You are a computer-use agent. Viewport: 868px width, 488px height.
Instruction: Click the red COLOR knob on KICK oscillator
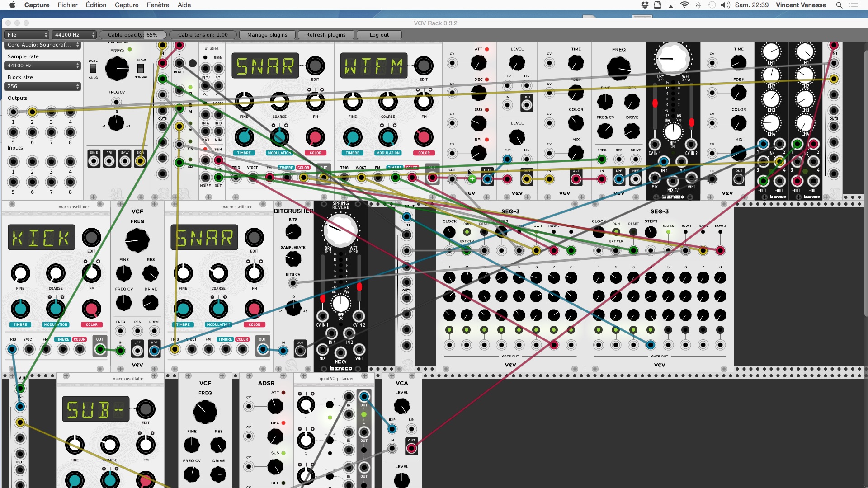[91, 309]
